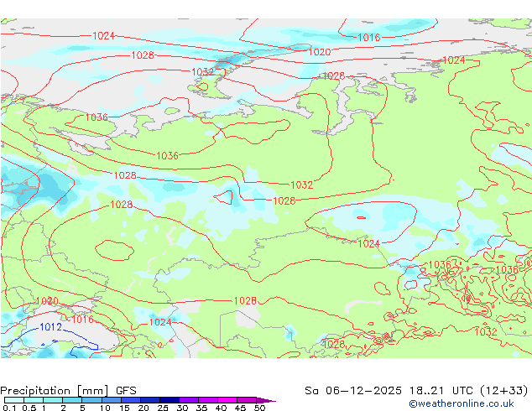532x411 pixels.
Task: Click the date text 'Sa 06-12-2025 18..21 UTC (12+33)'
Action: pos(416,391)
